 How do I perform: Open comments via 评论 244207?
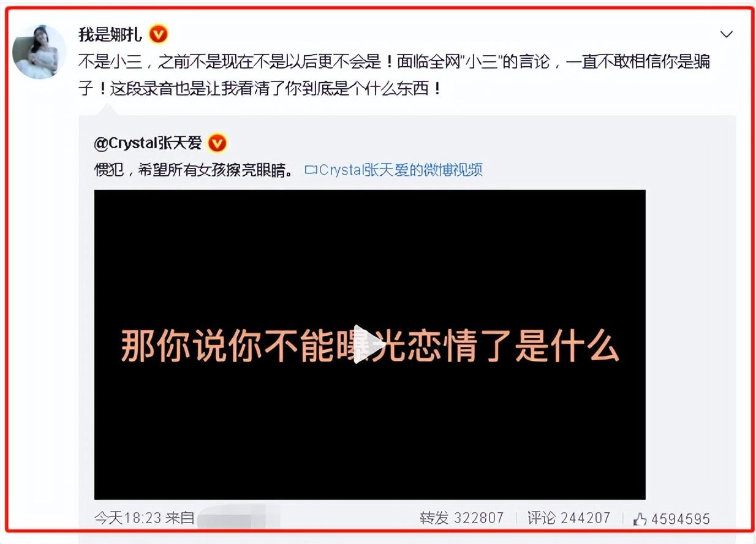pyautogui.click(x=569, y=518)
